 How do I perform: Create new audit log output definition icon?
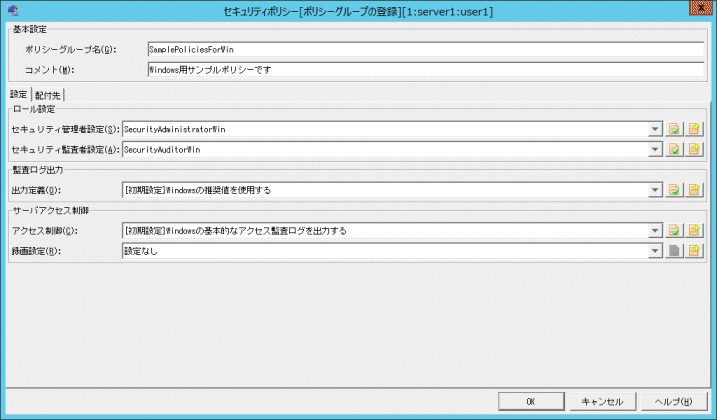(694, 190)
